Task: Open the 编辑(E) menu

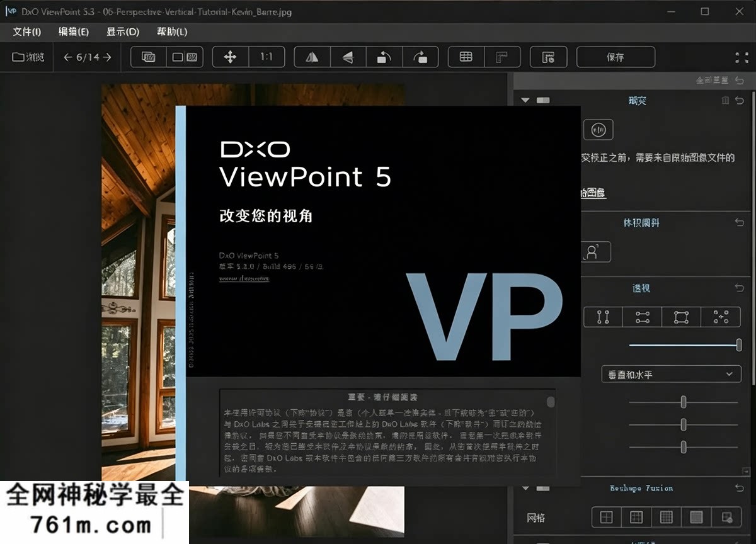Action: click(x=74, y=31)
